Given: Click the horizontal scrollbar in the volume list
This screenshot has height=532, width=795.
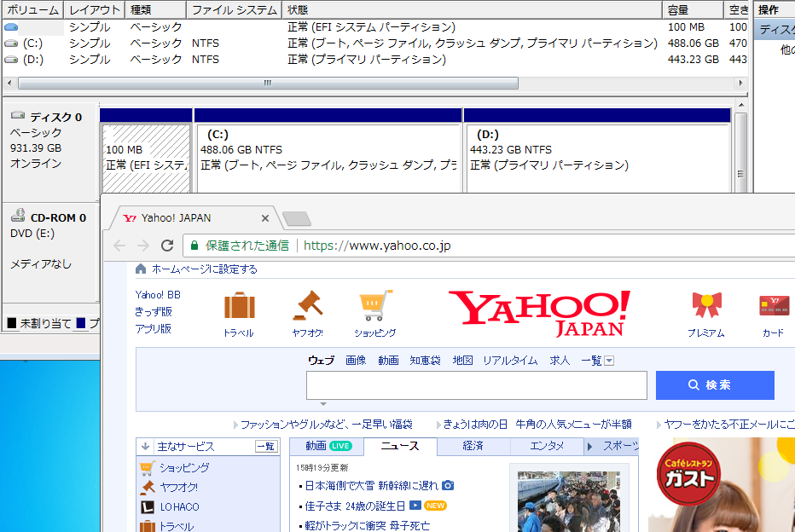Looking at the screenshot, I should (x=268, y=83).
